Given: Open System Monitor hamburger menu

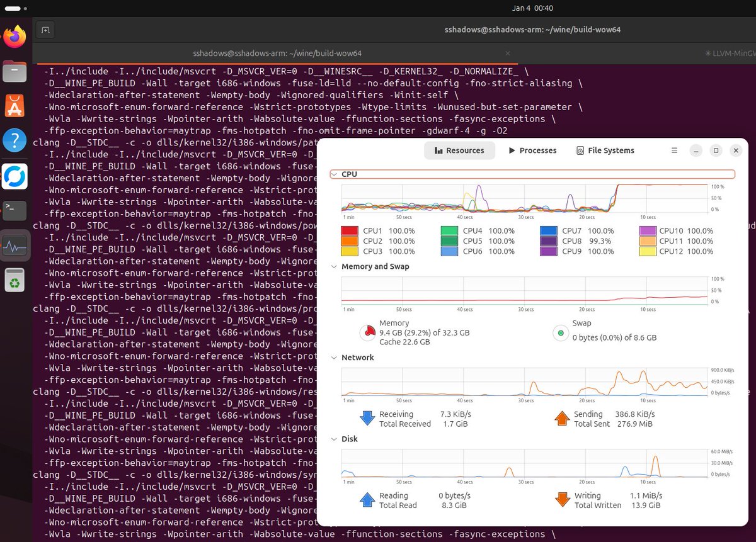Looking at the screenshot, I should pyautogui.click(x=675, y=150).
